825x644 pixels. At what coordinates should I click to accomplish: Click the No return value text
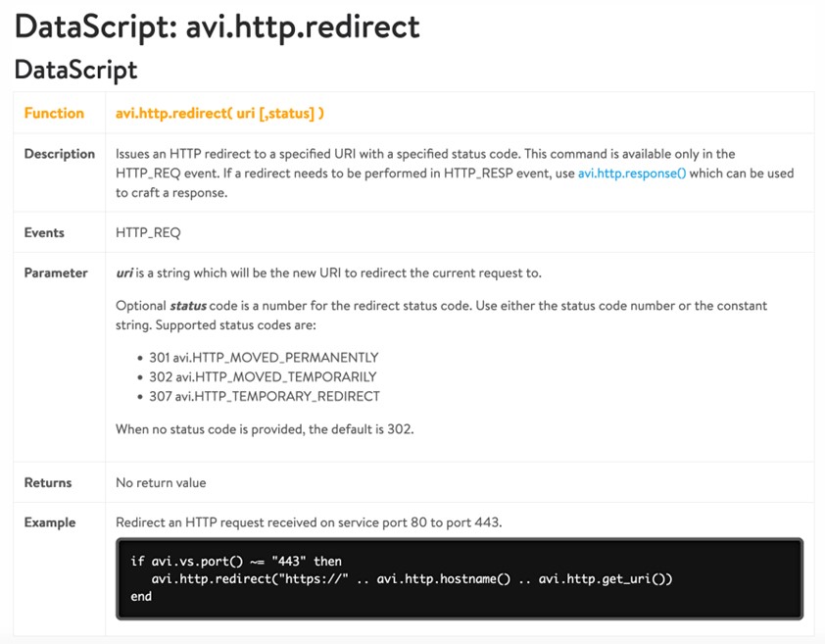(x=161, y=482)
